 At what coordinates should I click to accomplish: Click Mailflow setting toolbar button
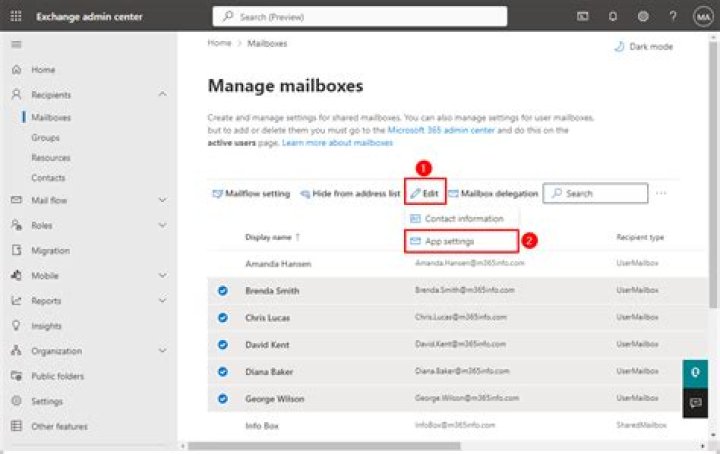coord(251,194)
